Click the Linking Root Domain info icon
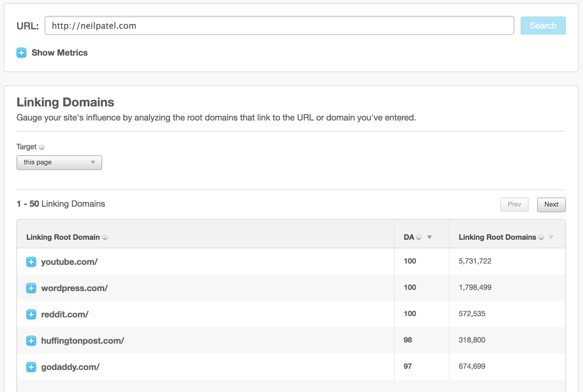 [x=105, y=237]
